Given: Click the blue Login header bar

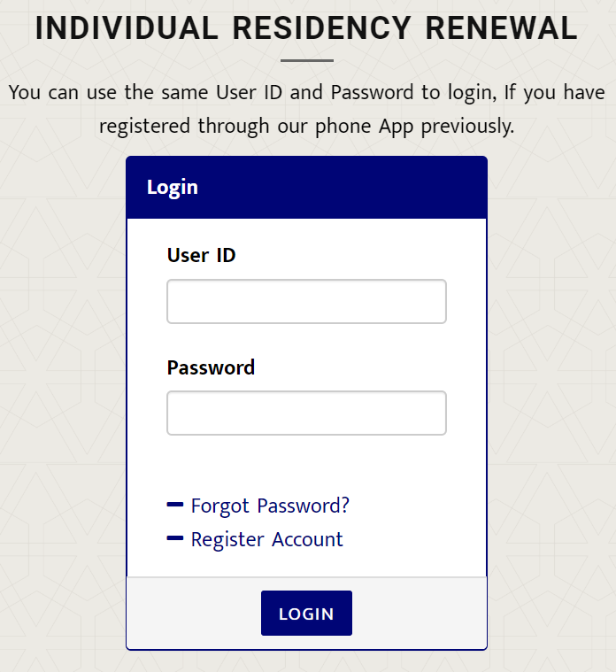Looking at the screenshot, I should [x=307, y=188].
